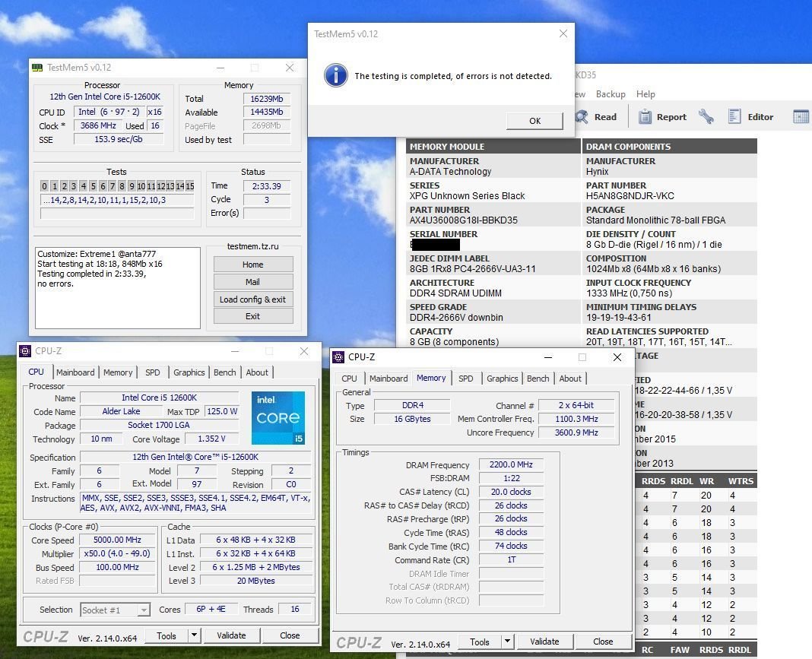Click DRAM part number H5AN8G8NDJR-VKC

[630, 195]
